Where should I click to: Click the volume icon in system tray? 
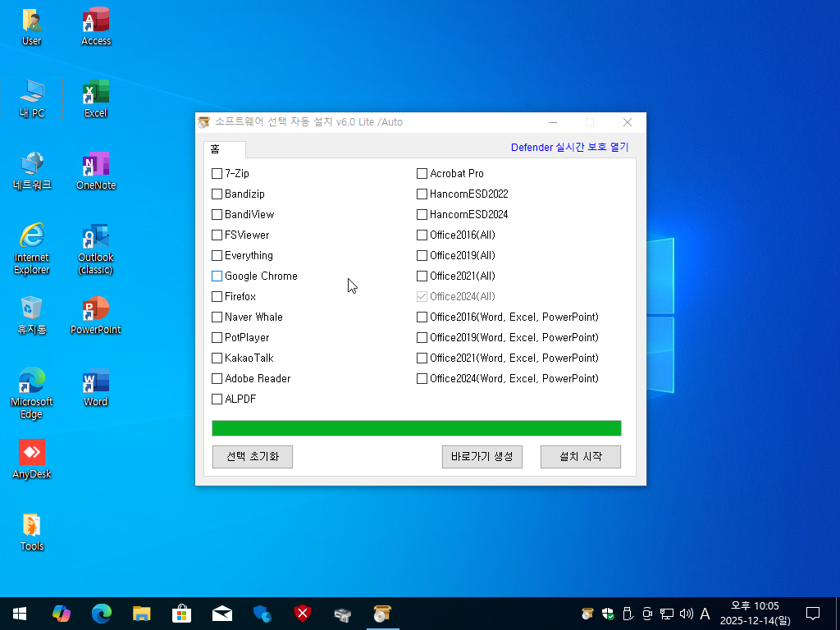click(x=686, y=614)
